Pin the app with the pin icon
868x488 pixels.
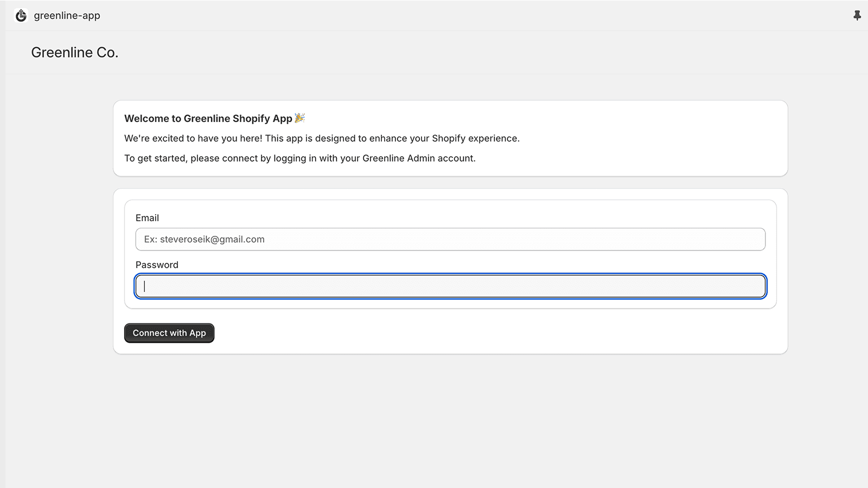click(857, 16)
